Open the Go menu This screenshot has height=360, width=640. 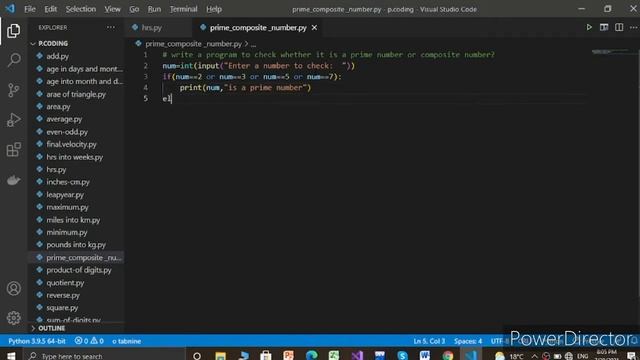134,9
